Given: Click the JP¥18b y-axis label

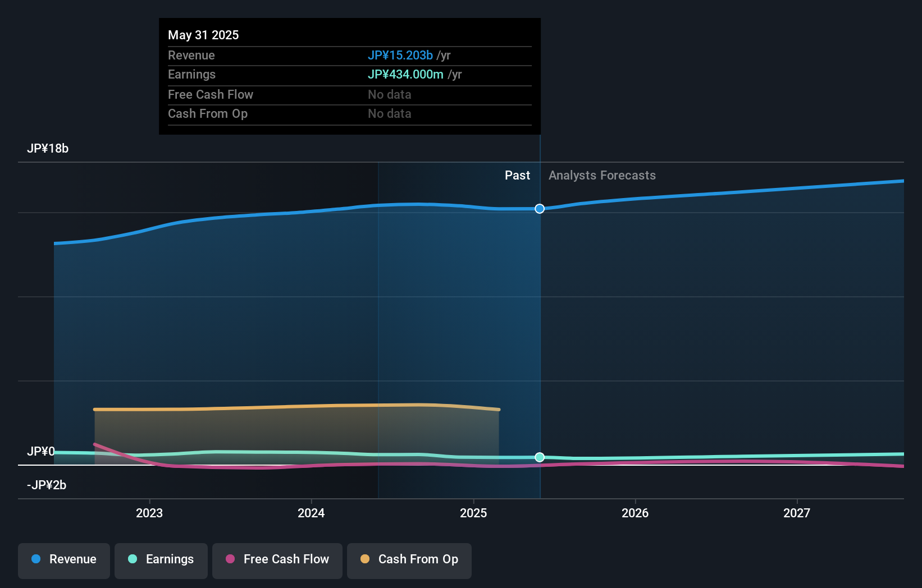Looking at the screenshot, I should coord(48,149).
